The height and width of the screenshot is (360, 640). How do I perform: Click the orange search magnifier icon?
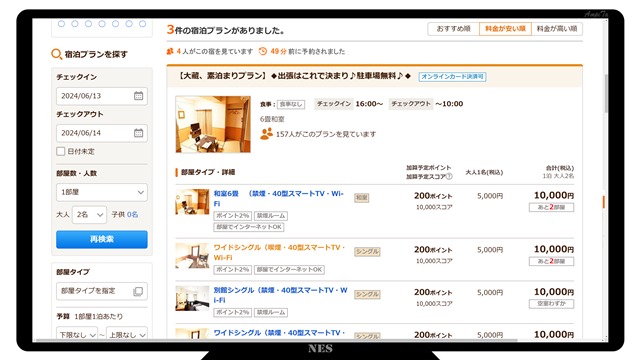pyautogui.click(x=56, y=54)
